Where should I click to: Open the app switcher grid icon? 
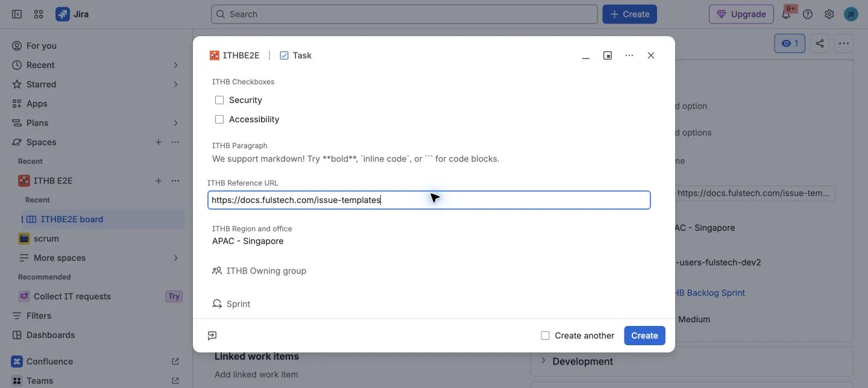(x=39, y=14)
